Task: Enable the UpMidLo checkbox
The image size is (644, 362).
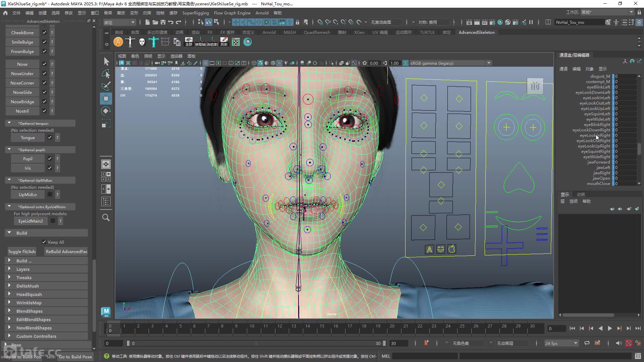Action: (50, 194)
